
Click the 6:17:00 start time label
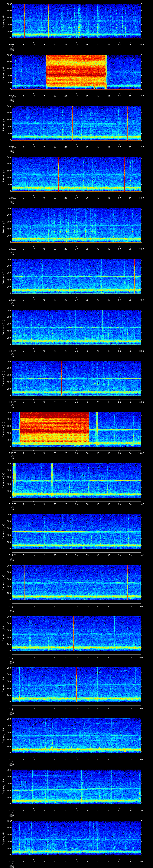(x=12, y=862)
